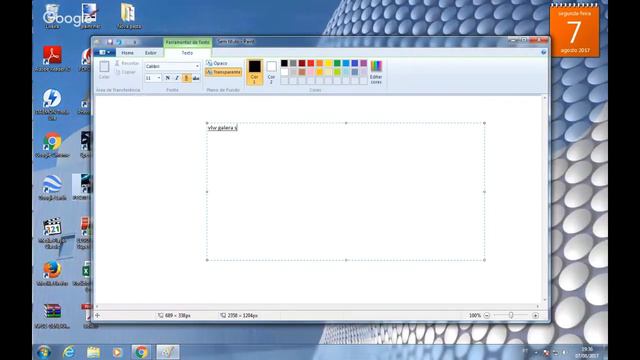
Task: Click the orange calendar gadget
Action: point(574,31)
